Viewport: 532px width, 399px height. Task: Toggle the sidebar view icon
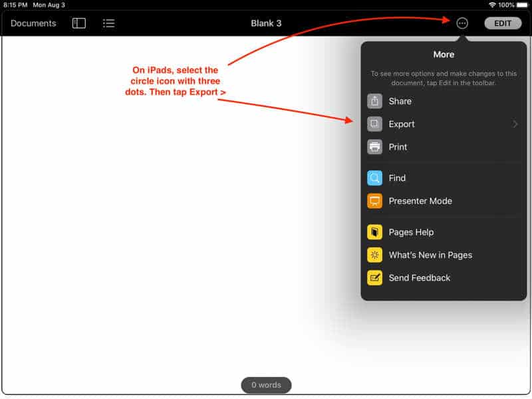78,23
